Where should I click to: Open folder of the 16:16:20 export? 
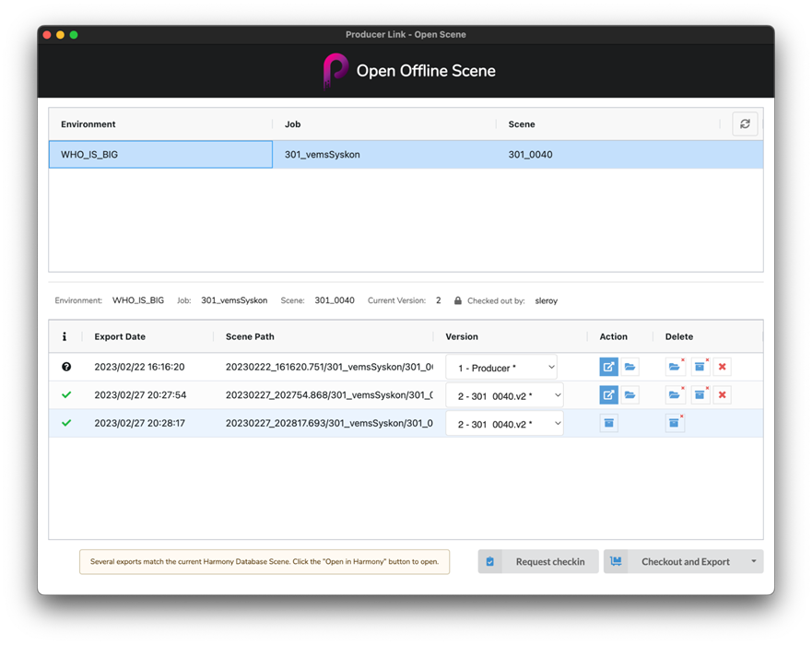pos(630,367)
